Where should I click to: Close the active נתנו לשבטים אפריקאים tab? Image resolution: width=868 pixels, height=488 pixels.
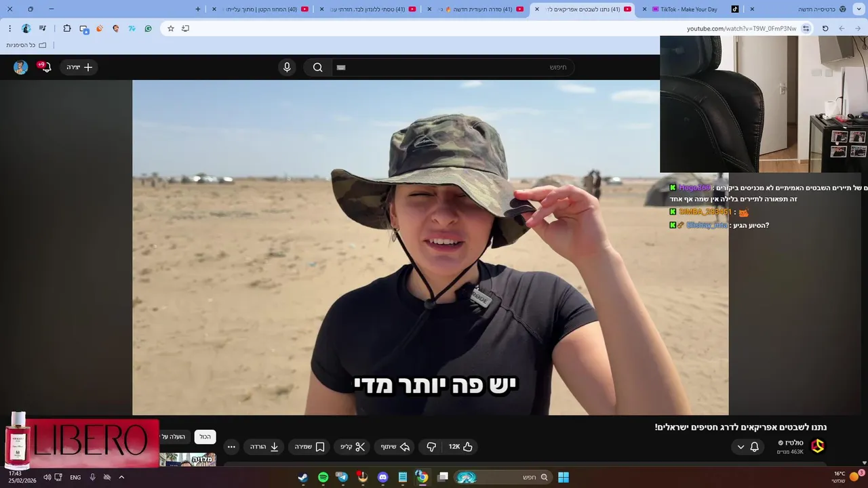click(537, 9)
